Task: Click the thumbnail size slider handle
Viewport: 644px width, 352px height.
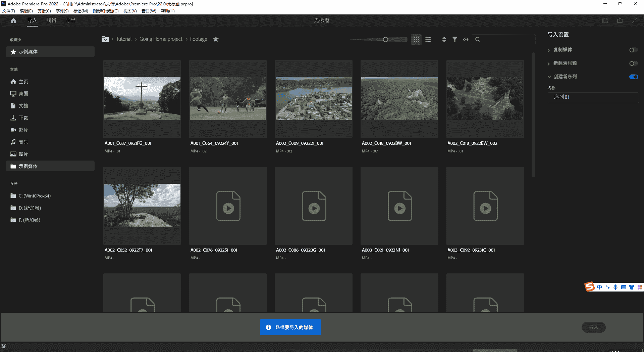Action: click(x=385, y=40)
